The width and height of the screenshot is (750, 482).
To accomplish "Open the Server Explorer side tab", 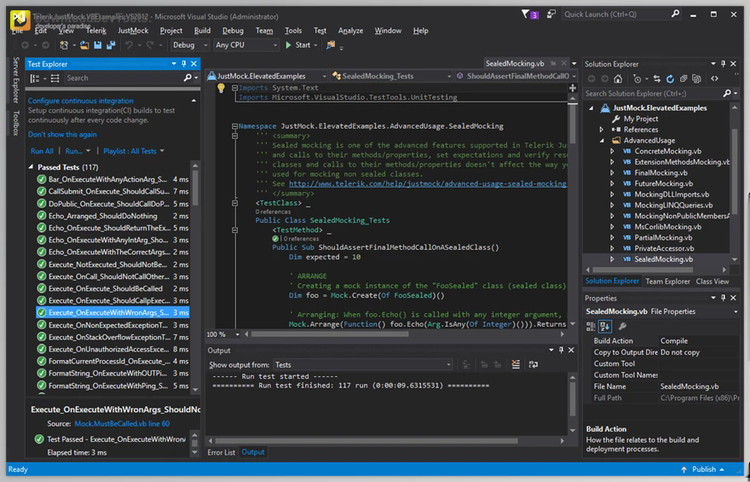I will pyautogui.click(x=16, y=80).
